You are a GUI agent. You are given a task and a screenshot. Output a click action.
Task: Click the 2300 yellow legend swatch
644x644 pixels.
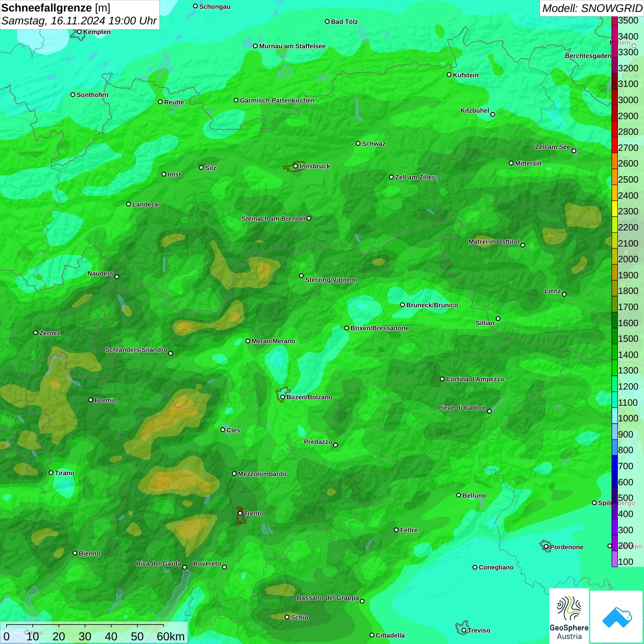615,208
